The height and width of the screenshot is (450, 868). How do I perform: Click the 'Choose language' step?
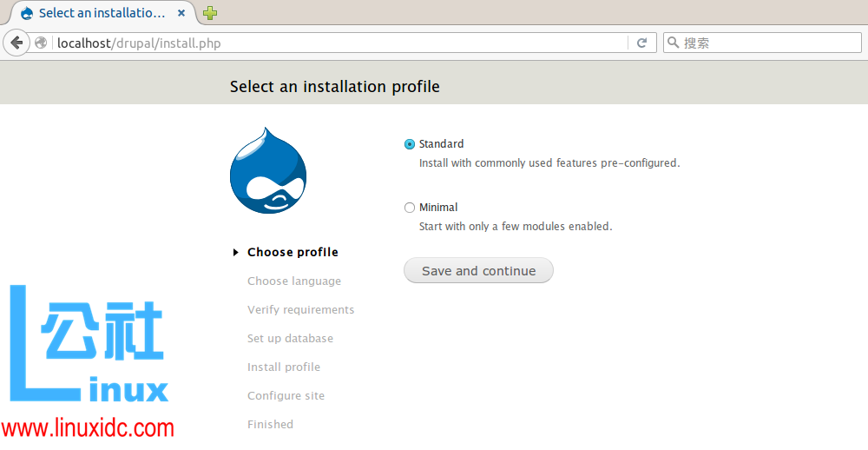click(294, 281)
